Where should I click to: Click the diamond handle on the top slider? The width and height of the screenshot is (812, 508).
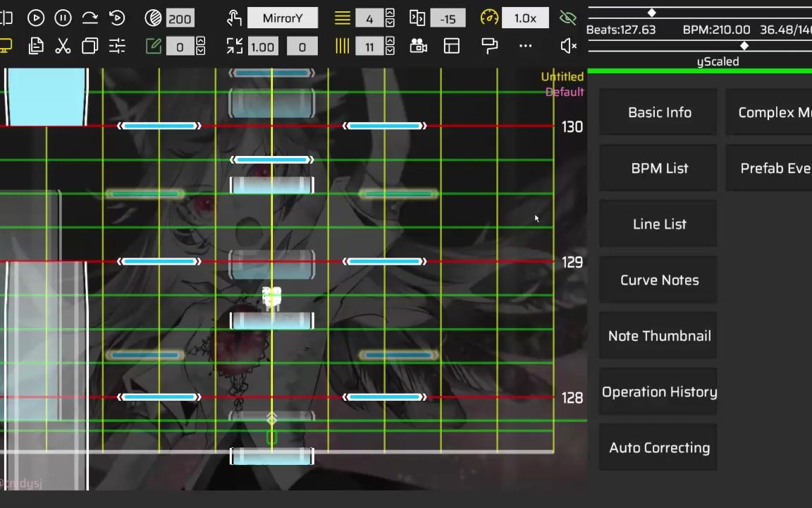coord(652,13)
